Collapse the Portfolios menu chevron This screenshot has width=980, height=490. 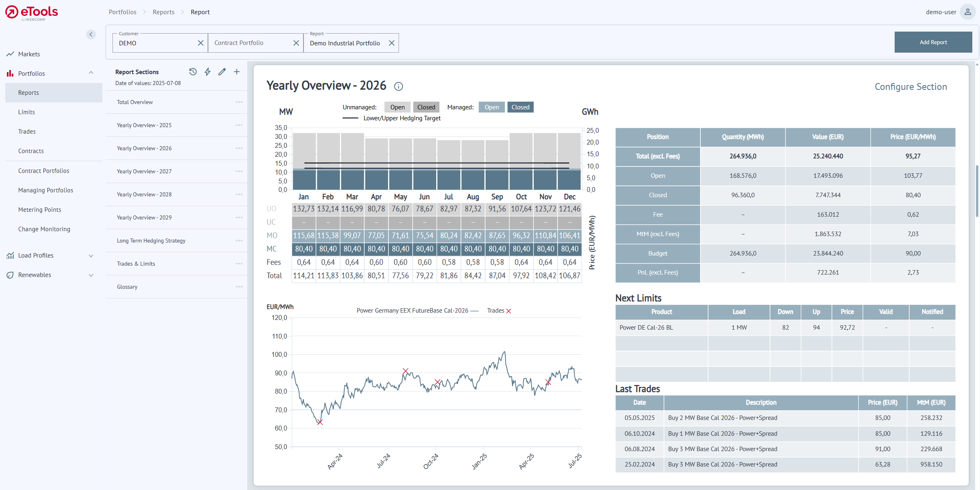click(91, 73)
